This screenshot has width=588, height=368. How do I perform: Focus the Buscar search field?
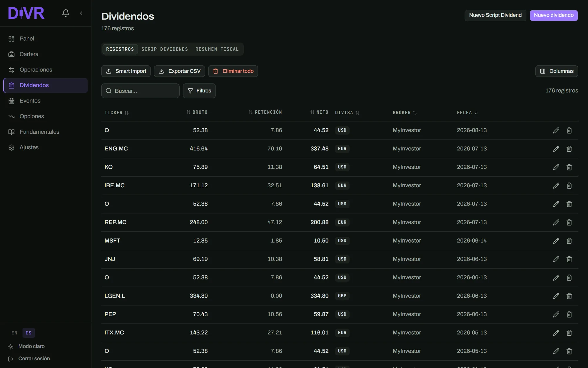click(140, 91)
